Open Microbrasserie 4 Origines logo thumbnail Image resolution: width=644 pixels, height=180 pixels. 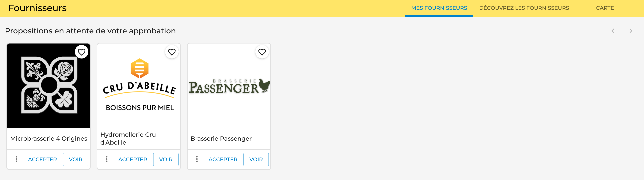pos(48,86)
